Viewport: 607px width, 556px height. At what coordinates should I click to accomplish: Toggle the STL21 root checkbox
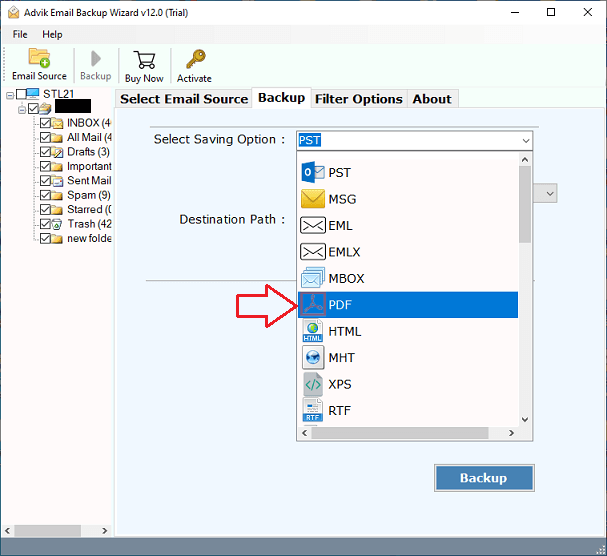coord(21,94)
